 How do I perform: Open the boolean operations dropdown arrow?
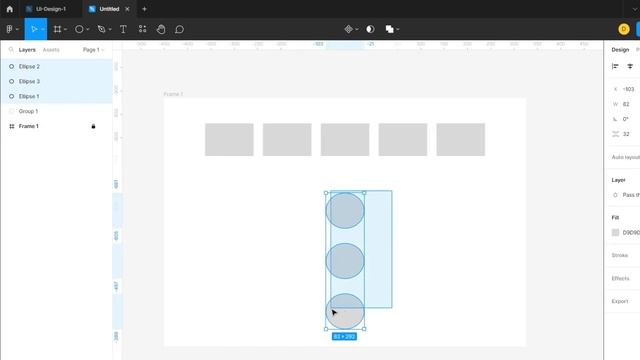pyautogui.click(x=398, y=29)
